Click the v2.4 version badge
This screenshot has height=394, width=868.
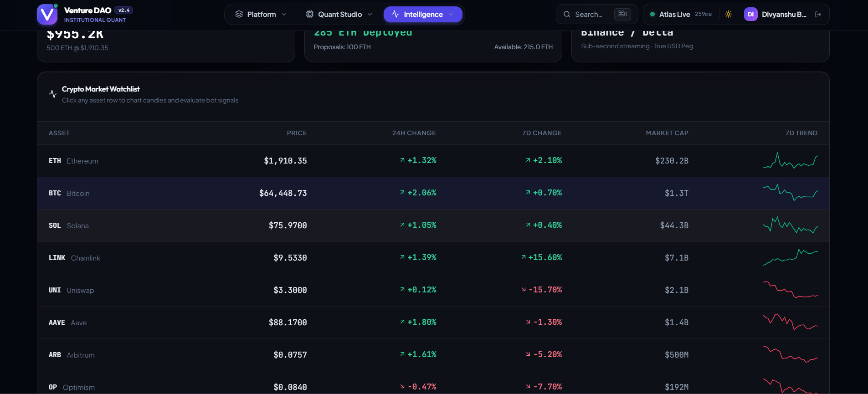click(124, 10)
